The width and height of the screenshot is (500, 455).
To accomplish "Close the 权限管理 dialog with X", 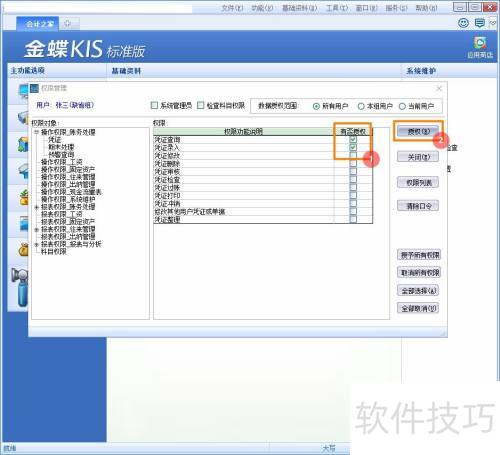I will [439, 88].
